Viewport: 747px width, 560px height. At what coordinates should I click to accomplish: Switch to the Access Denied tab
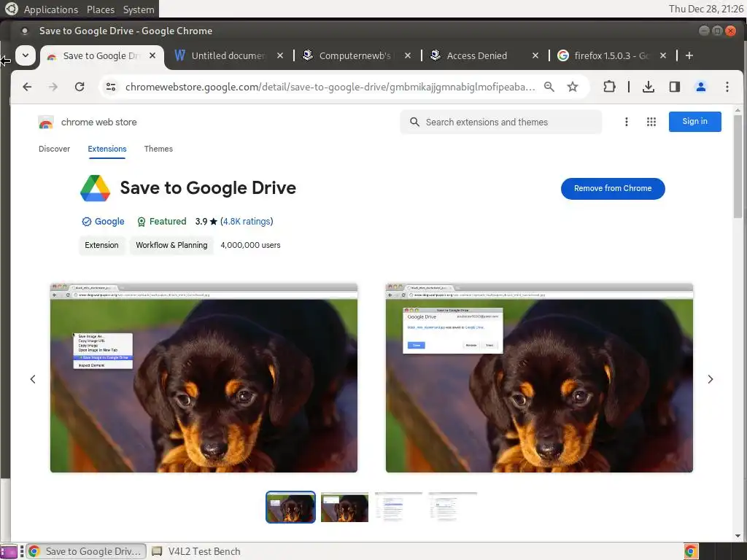476,55
